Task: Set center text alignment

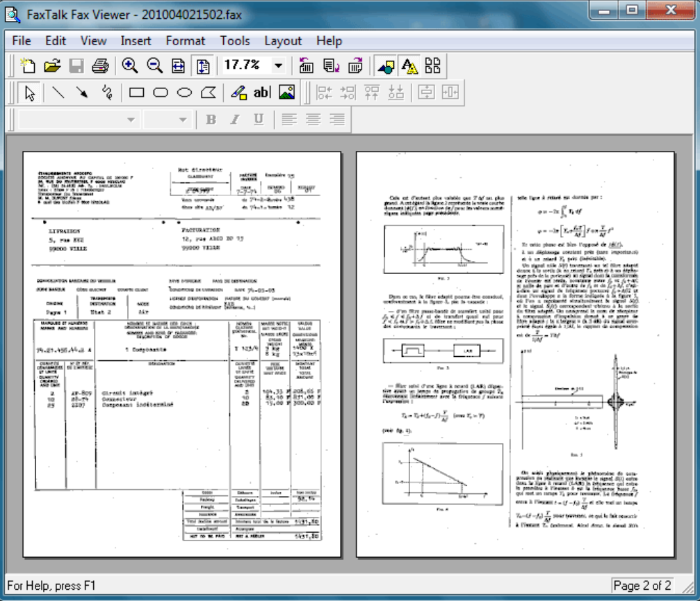Action: click(x=313, y=120)
